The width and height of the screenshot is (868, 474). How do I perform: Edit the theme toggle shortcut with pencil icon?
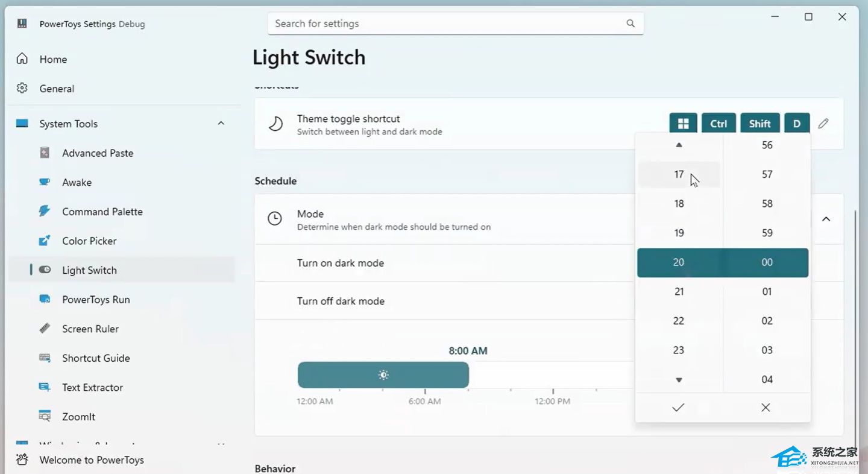tap(823, 124)
